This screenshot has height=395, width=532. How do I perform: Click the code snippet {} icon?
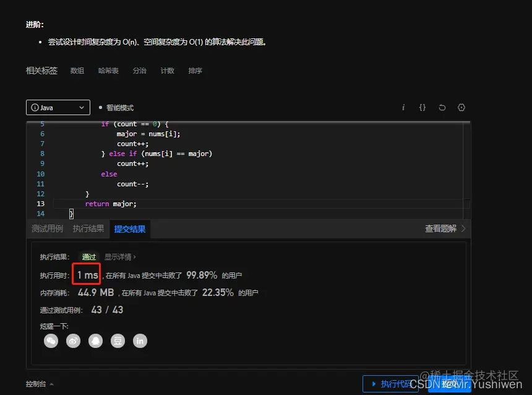(422, 107)
